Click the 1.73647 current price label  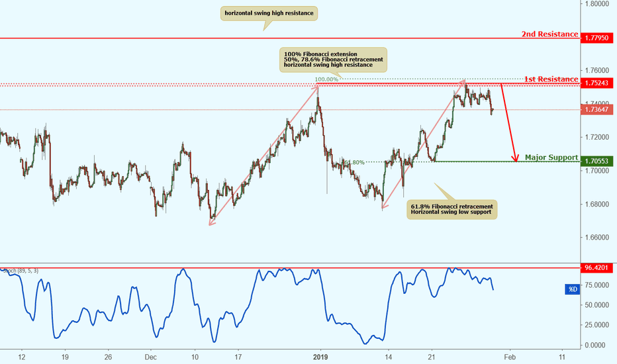point(596,110)
